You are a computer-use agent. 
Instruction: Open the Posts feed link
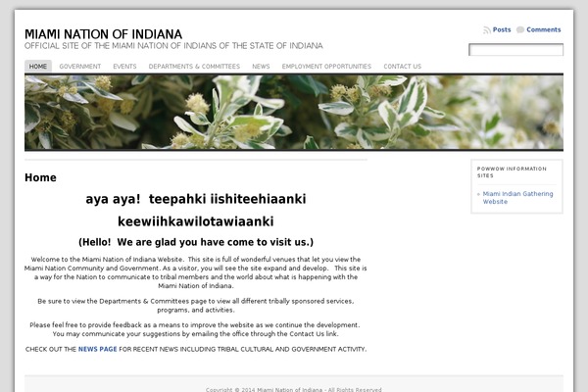[x=502, y=29]
